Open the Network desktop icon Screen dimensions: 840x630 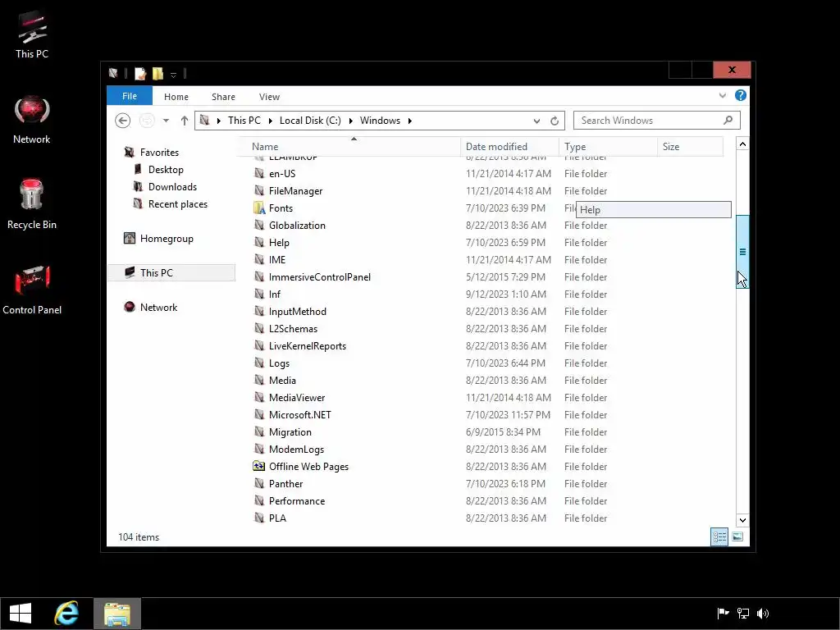[x=32, y=120]
